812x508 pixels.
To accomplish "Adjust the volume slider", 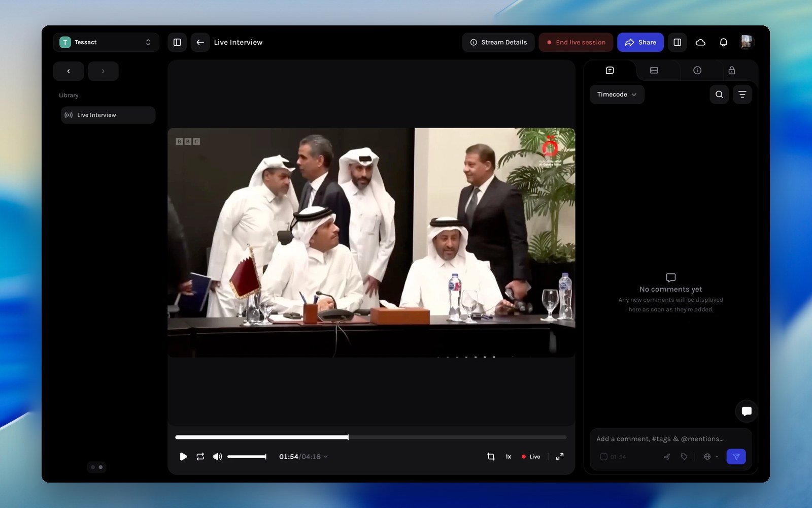I will 247,457.
